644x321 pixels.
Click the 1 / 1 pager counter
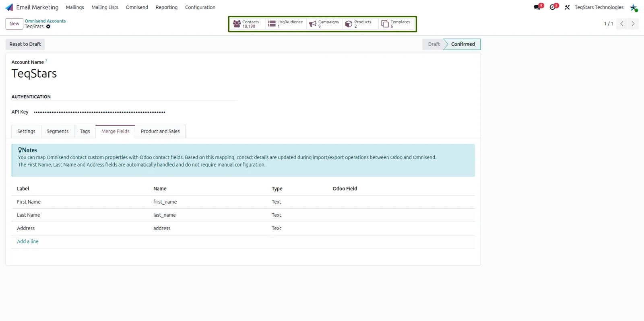point(608,24)
